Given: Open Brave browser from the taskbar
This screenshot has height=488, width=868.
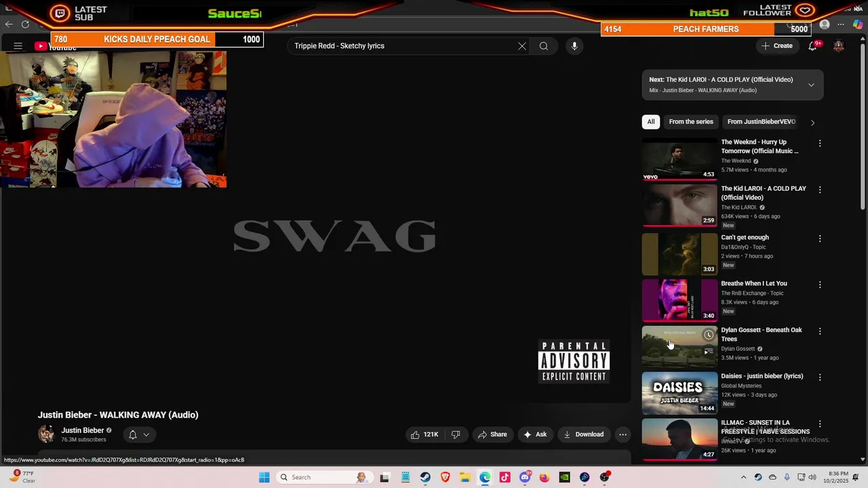Looking at the screenshot, I should click(x=445, y=477).
